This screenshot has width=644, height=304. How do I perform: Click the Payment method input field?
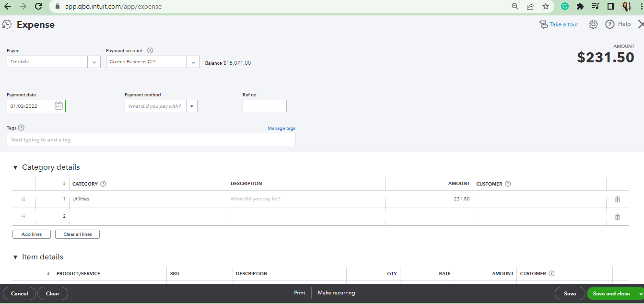155,106
